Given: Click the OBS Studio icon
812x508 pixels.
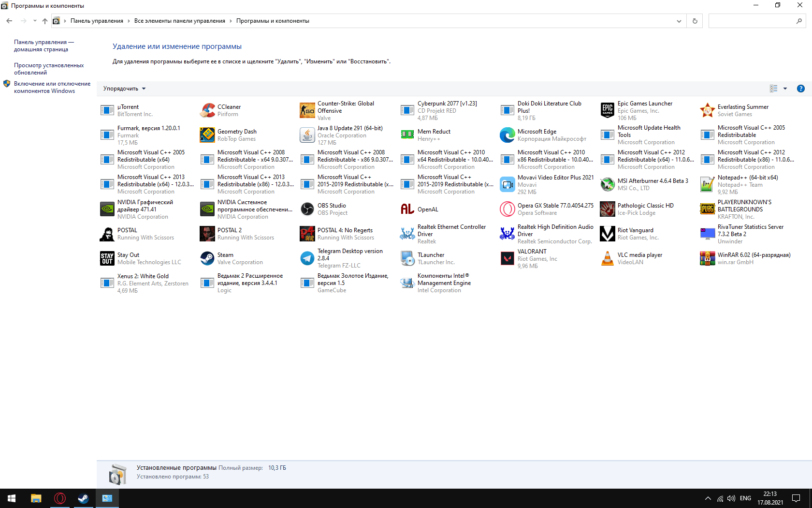Looking at the screenshot, I should [307, 209].
